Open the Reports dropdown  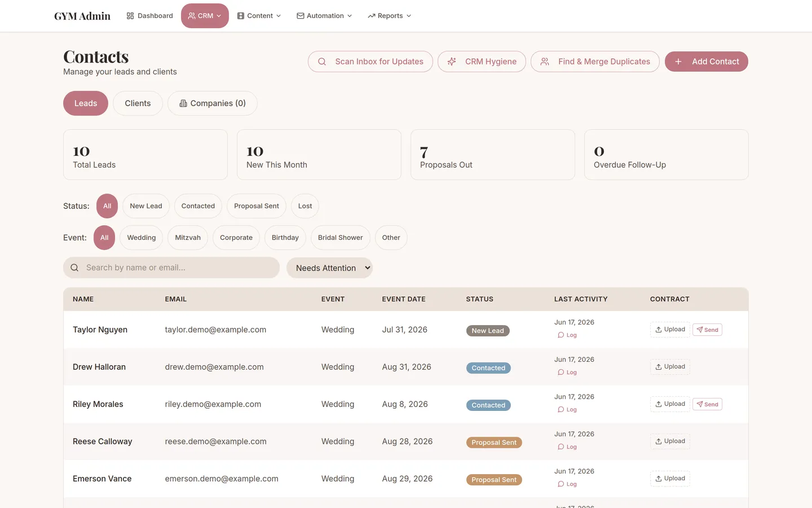pyautogui.click(x=389, y=16)
